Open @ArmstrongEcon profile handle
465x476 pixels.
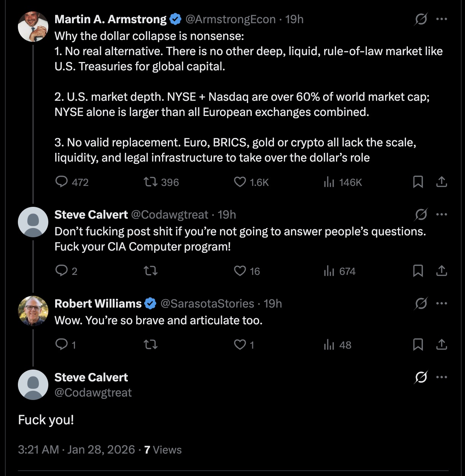(230, 19)
